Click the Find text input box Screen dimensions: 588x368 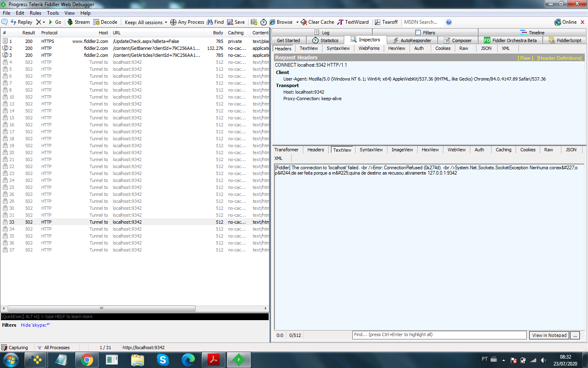point(439,335)
